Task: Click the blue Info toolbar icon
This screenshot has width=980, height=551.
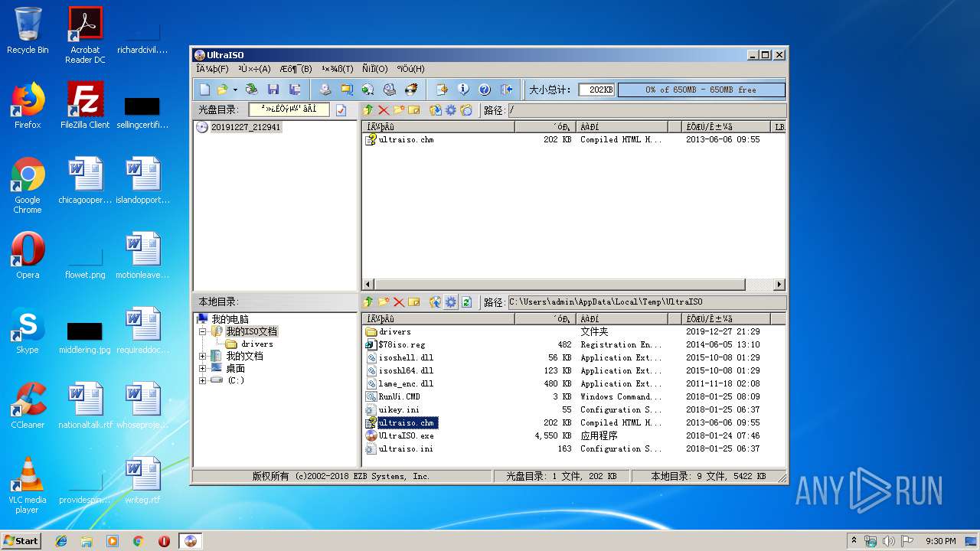Action: pos(463,90)
